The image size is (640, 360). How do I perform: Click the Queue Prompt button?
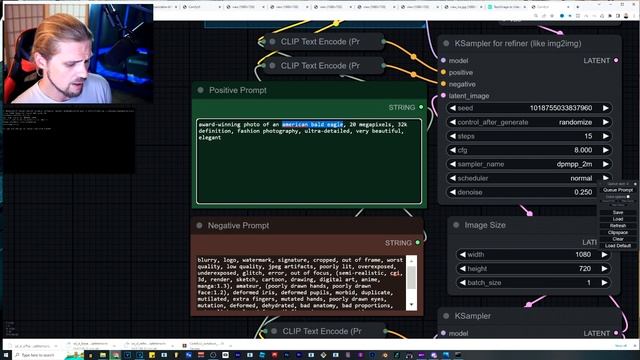[x=618, y=190]
